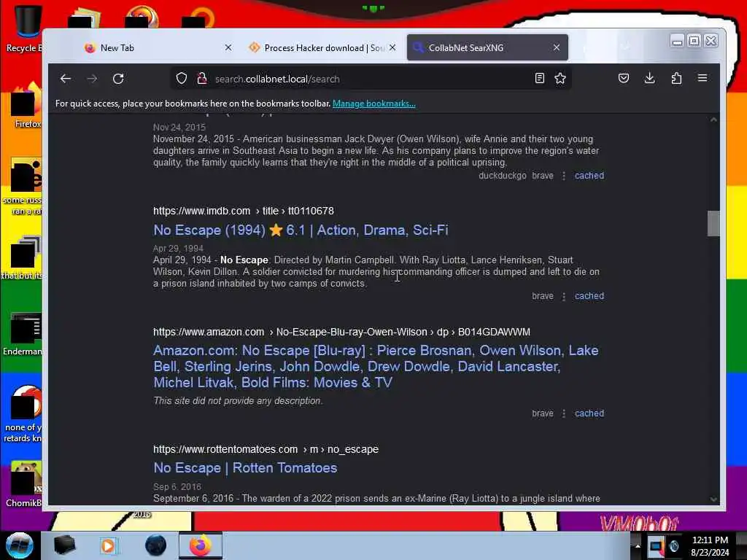Reload the page with the refresh icon
747x560 pixels.
coord(118,79)
